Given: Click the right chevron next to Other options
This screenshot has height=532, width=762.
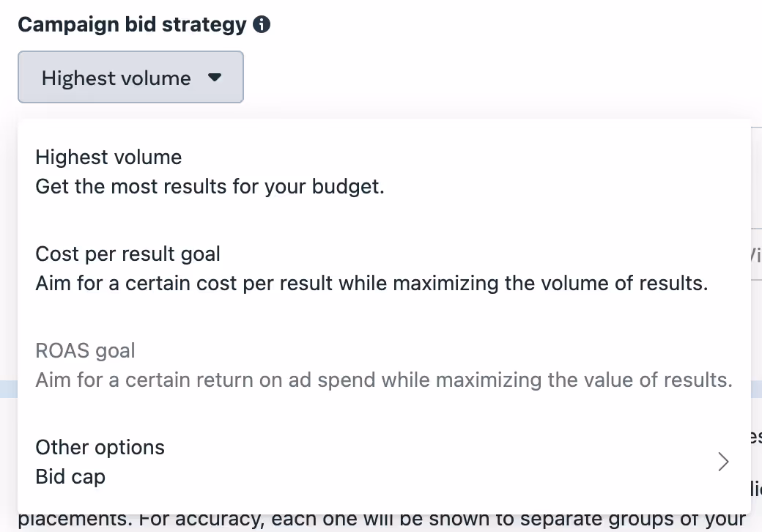Looking at the screenshot, I should [723, 462].
